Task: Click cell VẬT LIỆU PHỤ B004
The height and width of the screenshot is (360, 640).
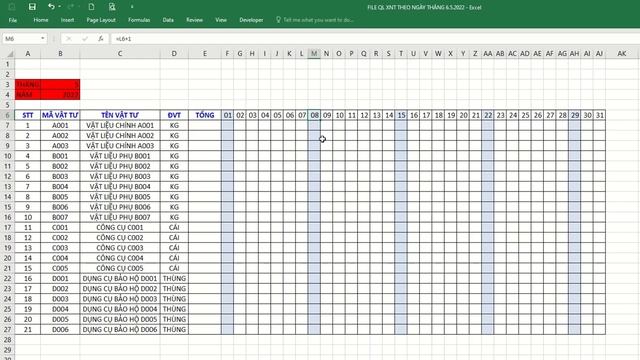Action: tap(120, 187)
